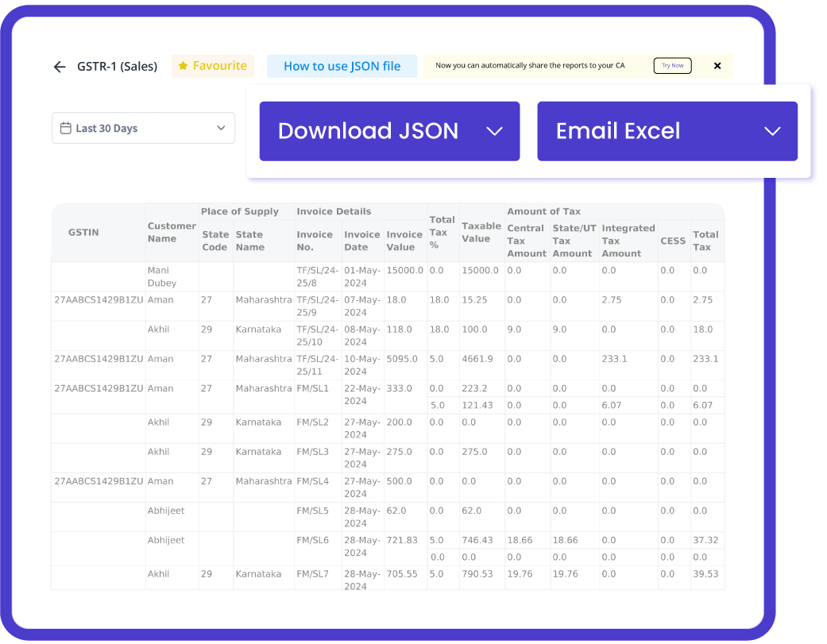The image size is (827, 644).
Task: Open How to use JSON file guide
Action: tap(342, 67)
